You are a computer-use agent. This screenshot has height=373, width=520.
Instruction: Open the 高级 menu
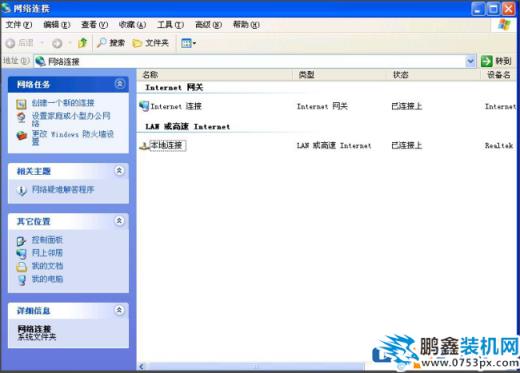point(208,25)
